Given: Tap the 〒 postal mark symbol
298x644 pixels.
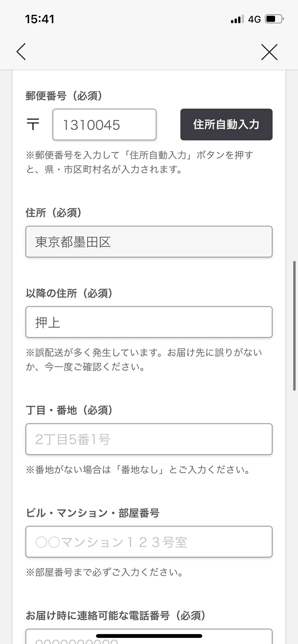Looking at the screenshot, I should click(33, 124).
